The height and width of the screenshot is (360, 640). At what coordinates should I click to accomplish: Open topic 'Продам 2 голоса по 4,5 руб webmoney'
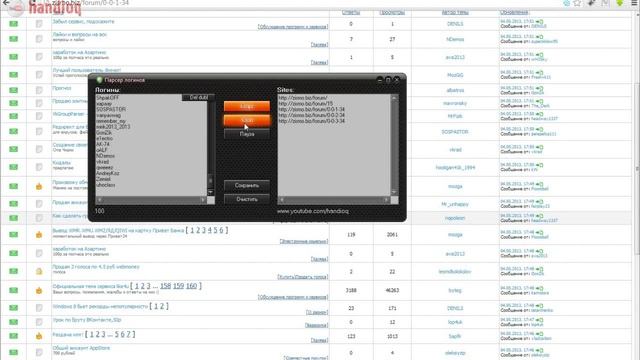(96, 267)
